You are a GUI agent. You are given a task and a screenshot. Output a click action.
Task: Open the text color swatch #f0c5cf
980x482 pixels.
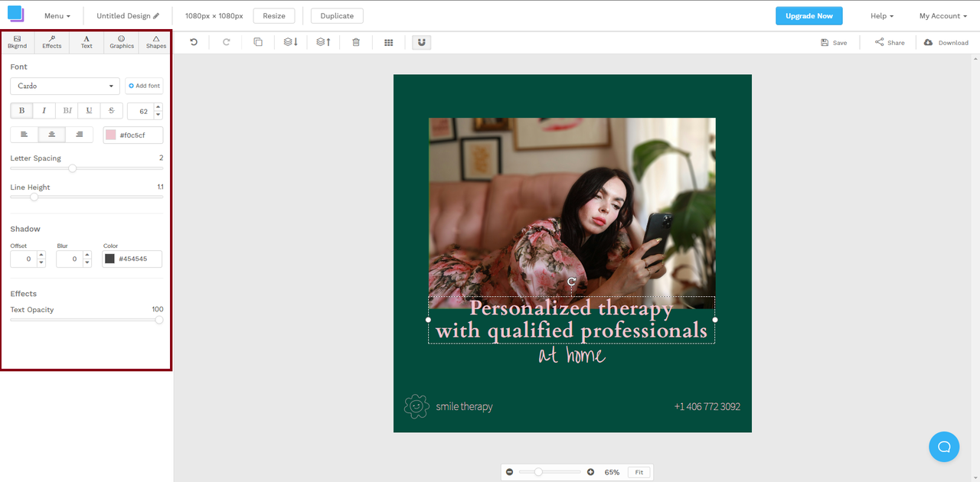(x=111, y=135)
